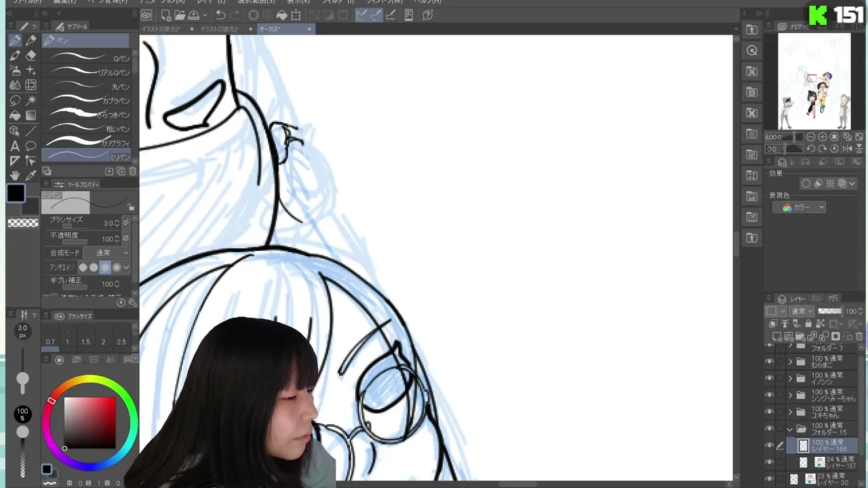Toggle visibility of フォルダー 15
Viewport: 868px width, 488px height.
[769, 428]
